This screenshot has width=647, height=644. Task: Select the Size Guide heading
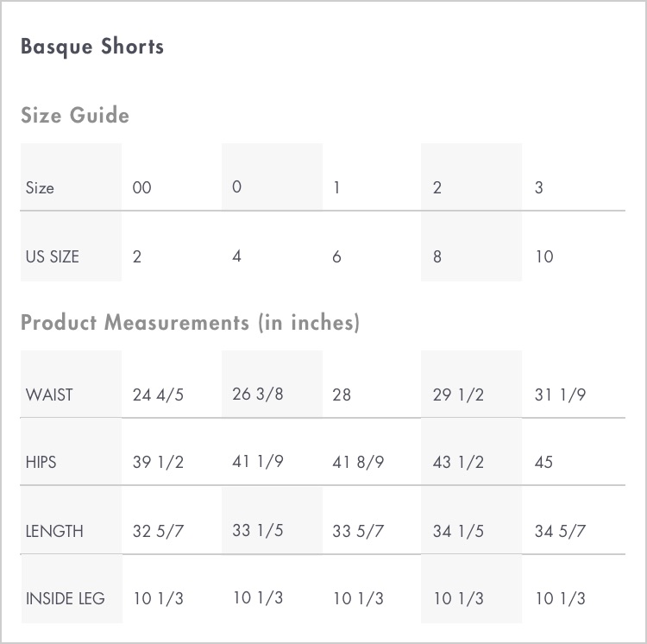(75, 115)
